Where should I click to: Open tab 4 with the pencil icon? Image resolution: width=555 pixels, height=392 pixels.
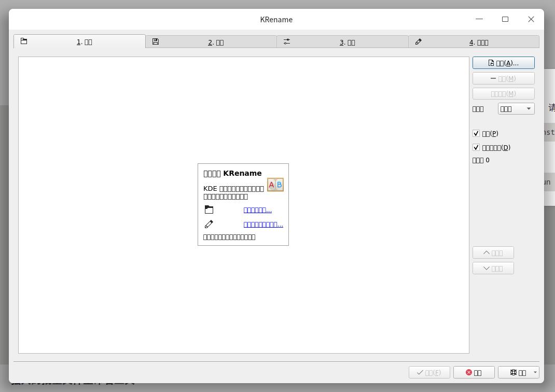pos(474,42)
